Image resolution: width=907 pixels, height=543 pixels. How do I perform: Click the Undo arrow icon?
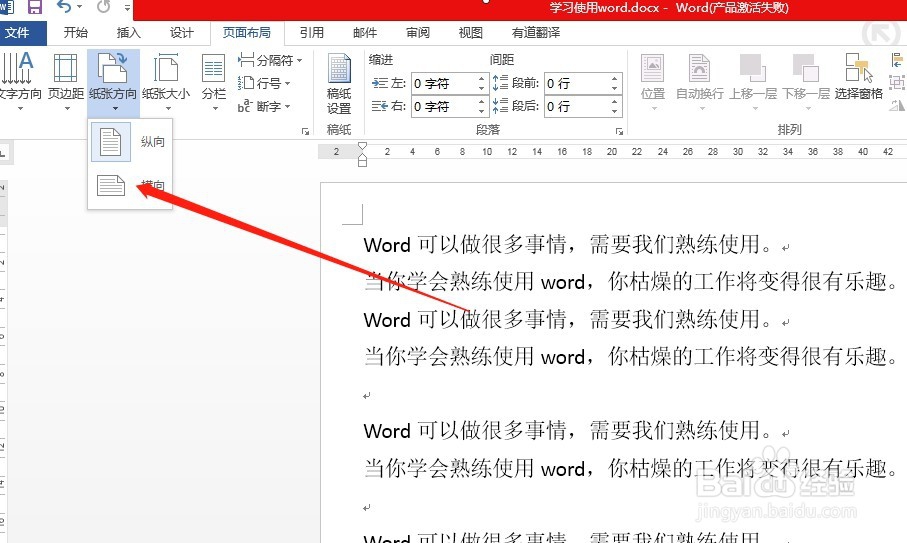pos(64,8)
